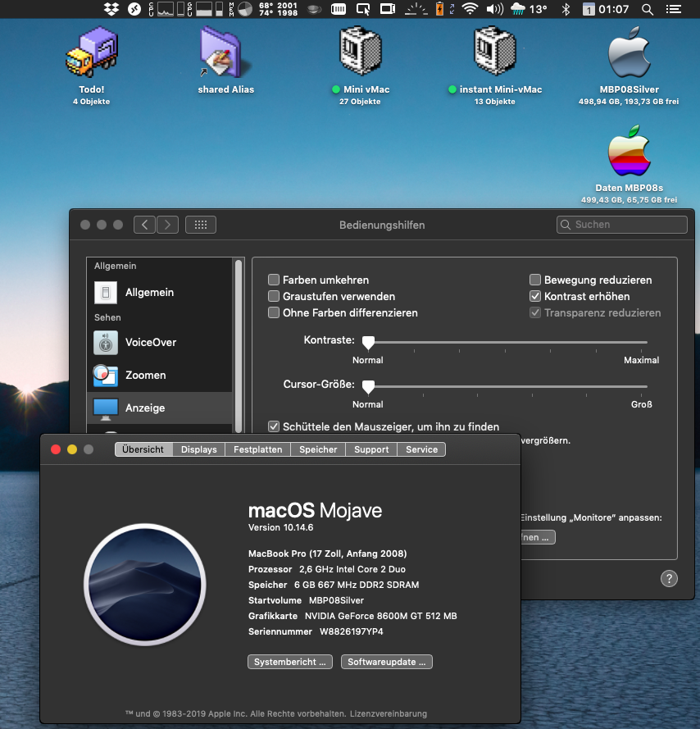
Task: Select Anzeige in the sidebar
Action: point(160,408)
